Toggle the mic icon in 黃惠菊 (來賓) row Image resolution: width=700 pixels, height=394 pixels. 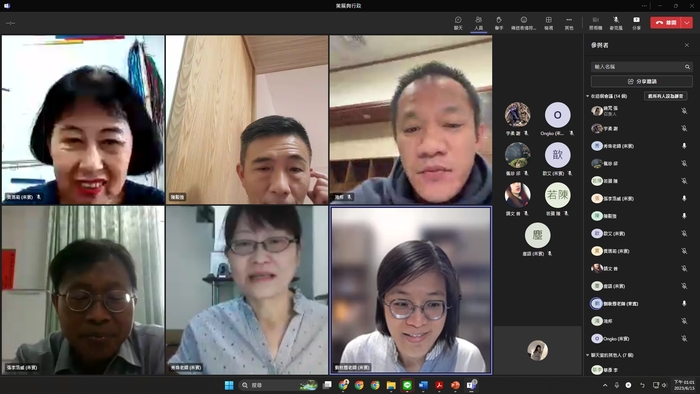(684, 251)
